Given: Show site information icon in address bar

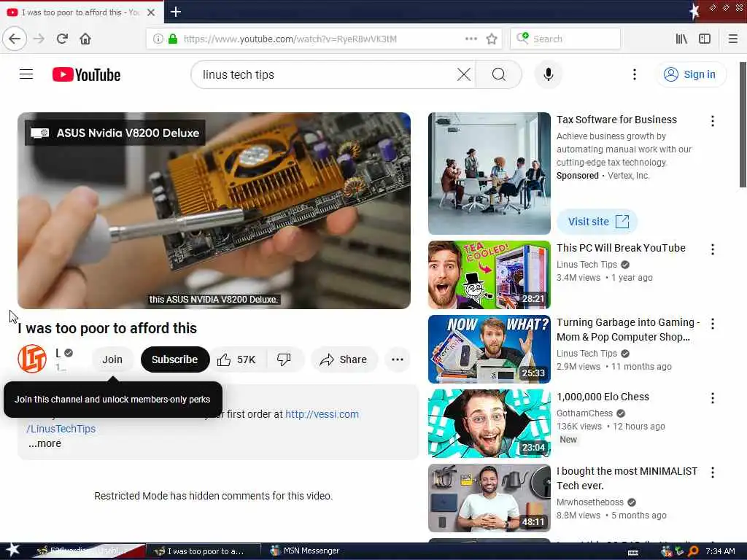Looking at the screenshot, I should tap(158, 39).
